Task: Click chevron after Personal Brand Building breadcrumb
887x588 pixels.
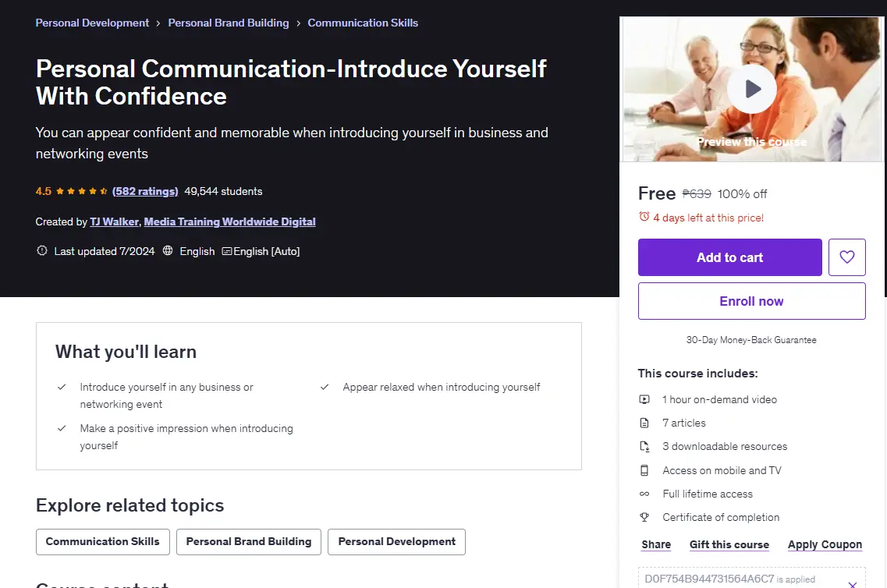Action: pyautogui.click(x=298, y=23)
